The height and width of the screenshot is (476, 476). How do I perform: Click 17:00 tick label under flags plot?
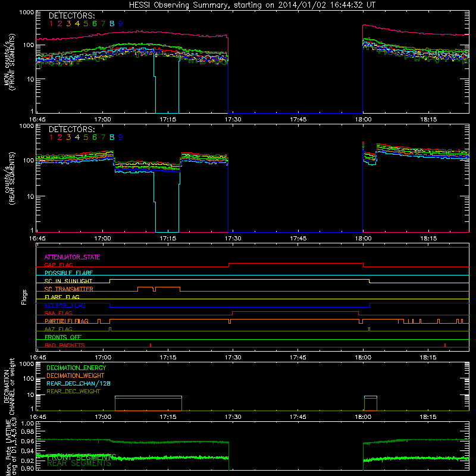[103, 358]
